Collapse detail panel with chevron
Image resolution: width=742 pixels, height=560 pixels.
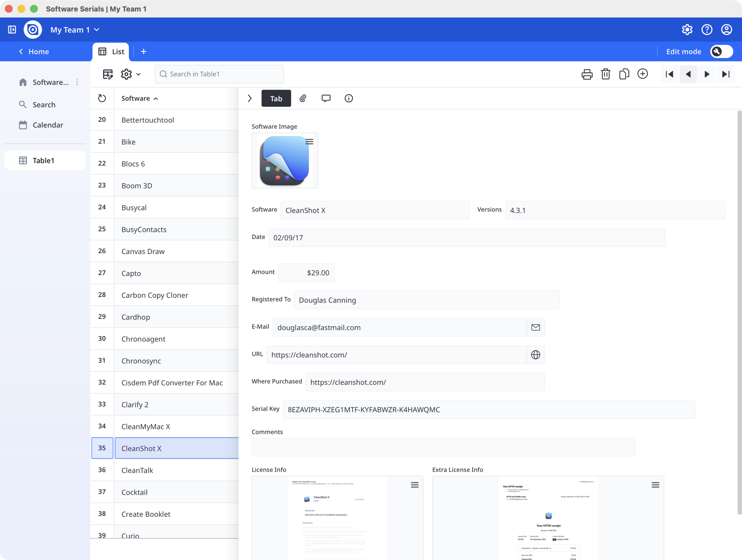pos(250,98)
